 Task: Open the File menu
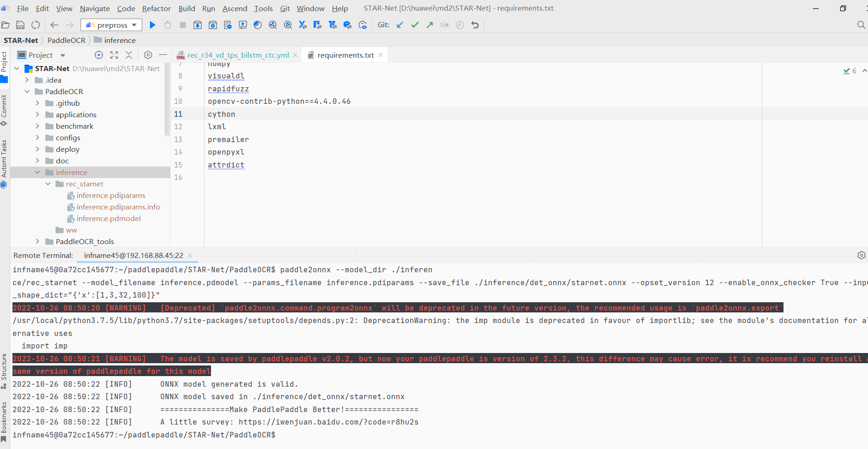pos(23,8)
